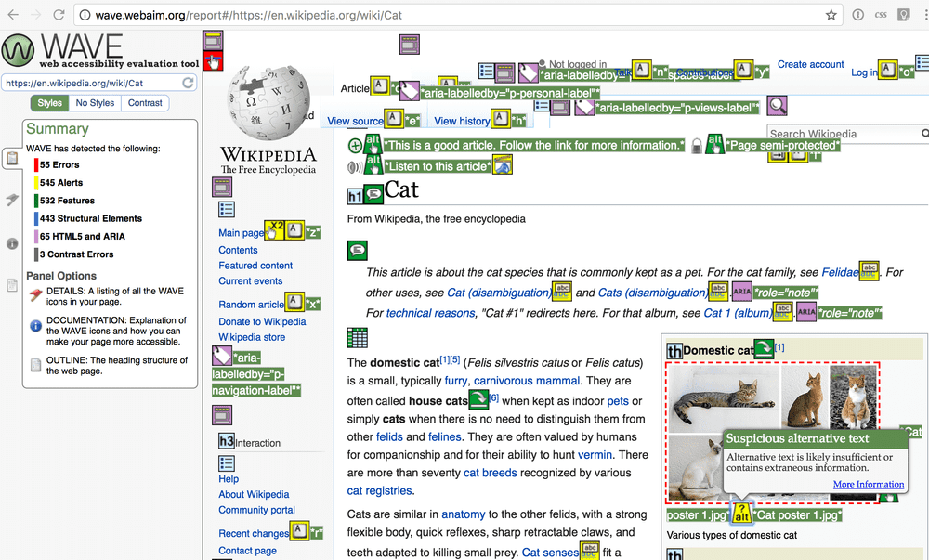Screen dimensions: 929x560
Task: Click the yellow suspicious alt text icon
Action: (x=741, y=513)
